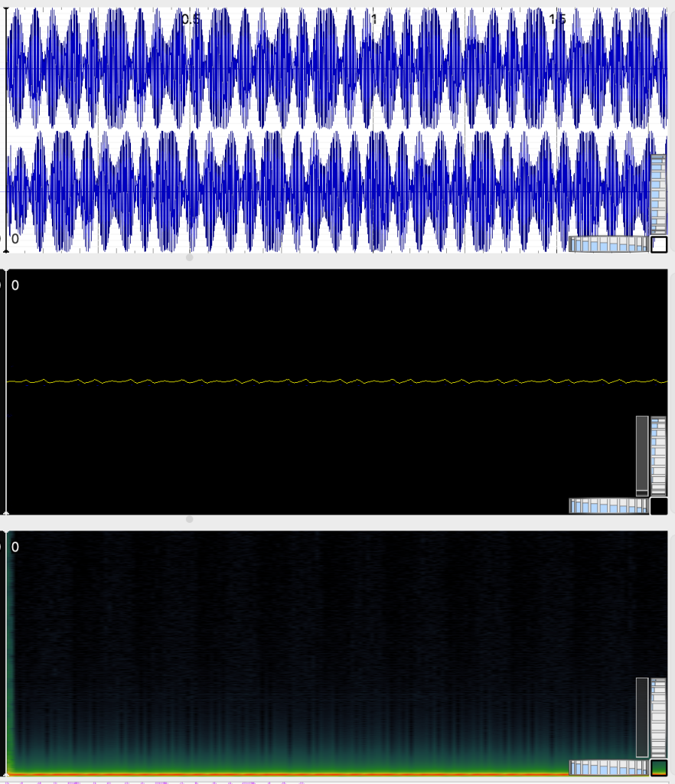This screenshot has height=784, width=675.
Task: Click the 1.5 time ruler label
Action: coord(558,19)
